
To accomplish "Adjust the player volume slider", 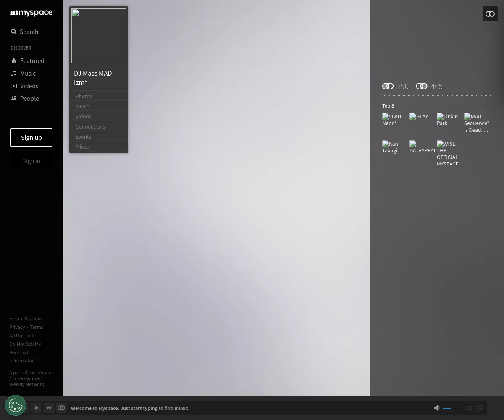I will [451, 408].
